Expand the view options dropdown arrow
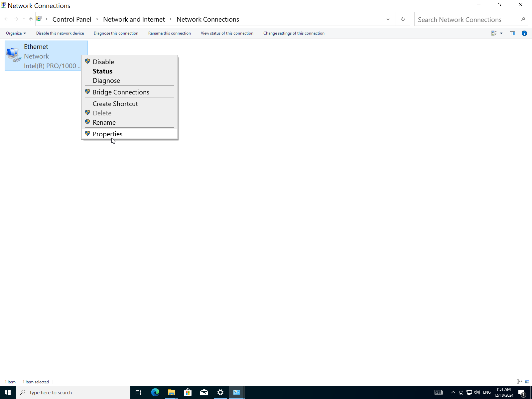The image size is (532, 399). (x=501, y=33)
